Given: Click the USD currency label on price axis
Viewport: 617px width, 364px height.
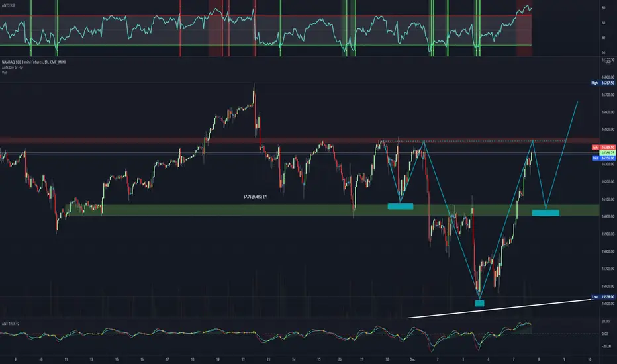Looking at the screenshot, I should pyautogui.click(x=608, y=62).
